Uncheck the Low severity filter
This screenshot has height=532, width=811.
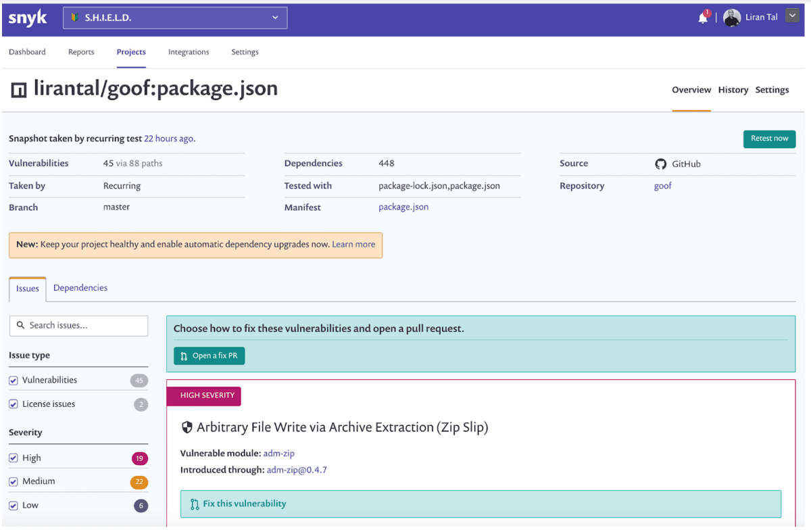(14, 506)
